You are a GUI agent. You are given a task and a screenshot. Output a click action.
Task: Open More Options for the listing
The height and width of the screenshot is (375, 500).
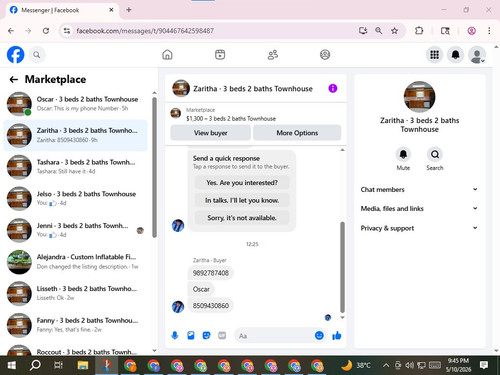(x=297, y=133)
